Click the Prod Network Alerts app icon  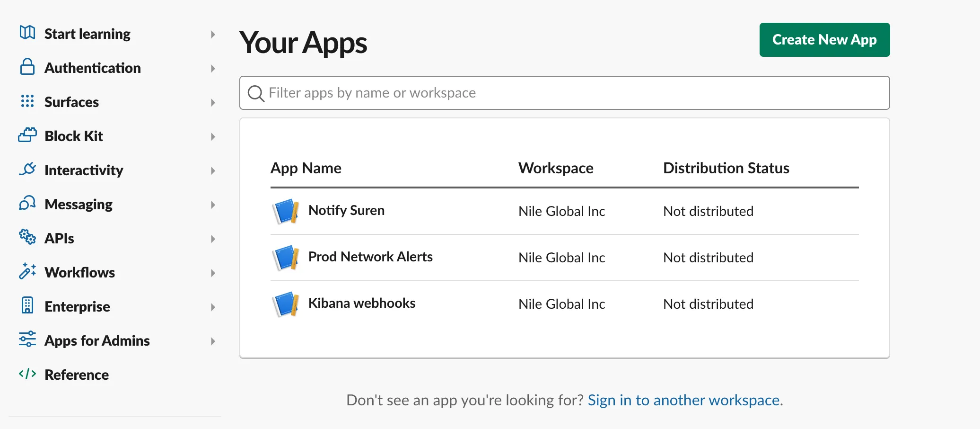pos(286,258)
